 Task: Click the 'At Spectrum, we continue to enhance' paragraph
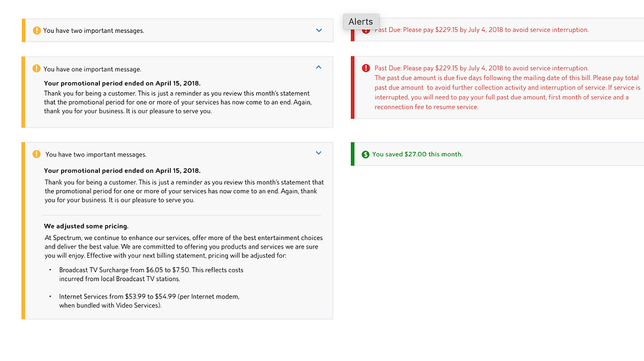coord(183,247)
